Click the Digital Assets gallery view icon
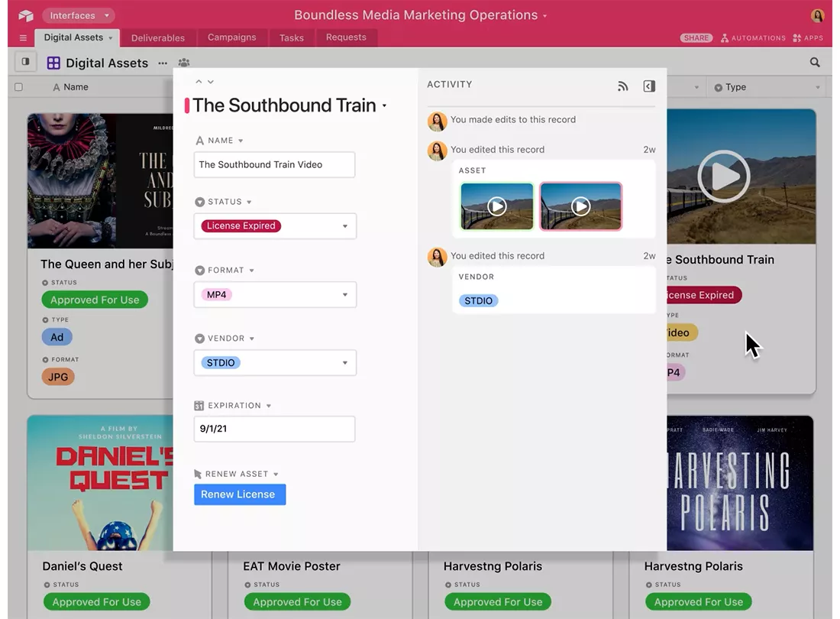Screen dimensions: 840x619 pyautogui.click(x=53, y=63)
